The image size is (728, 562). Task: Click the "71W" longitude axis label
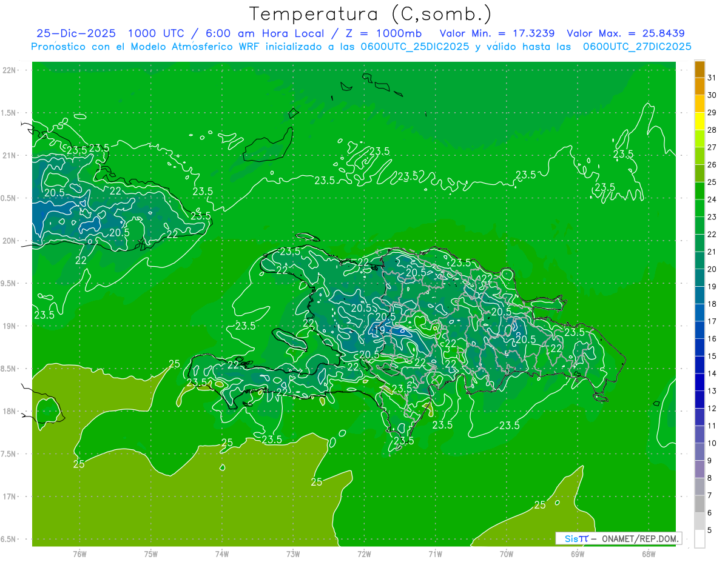click(x=435, y=554)
